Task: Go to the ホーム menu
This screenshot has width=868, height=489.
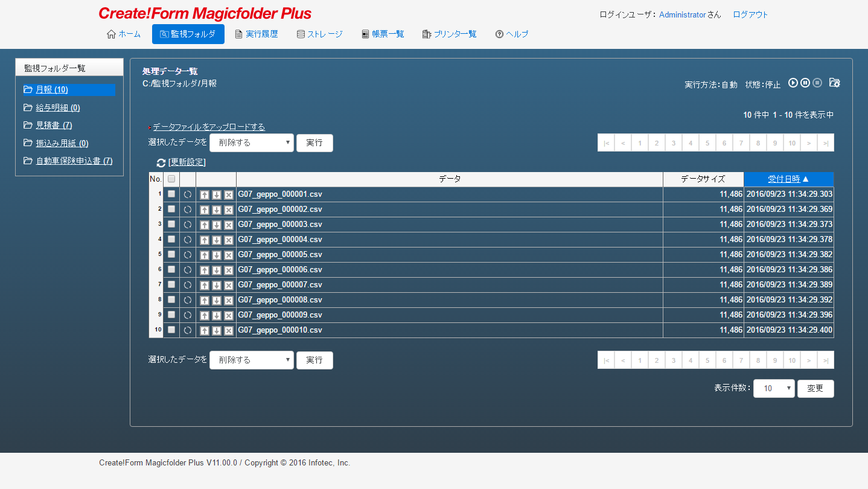Action: (124, 34)
